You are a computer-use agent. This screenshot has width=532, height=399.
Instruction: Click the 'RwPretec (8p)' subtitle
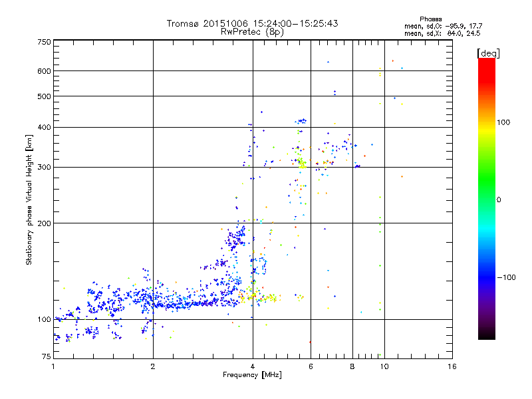[x=253, y=32]
